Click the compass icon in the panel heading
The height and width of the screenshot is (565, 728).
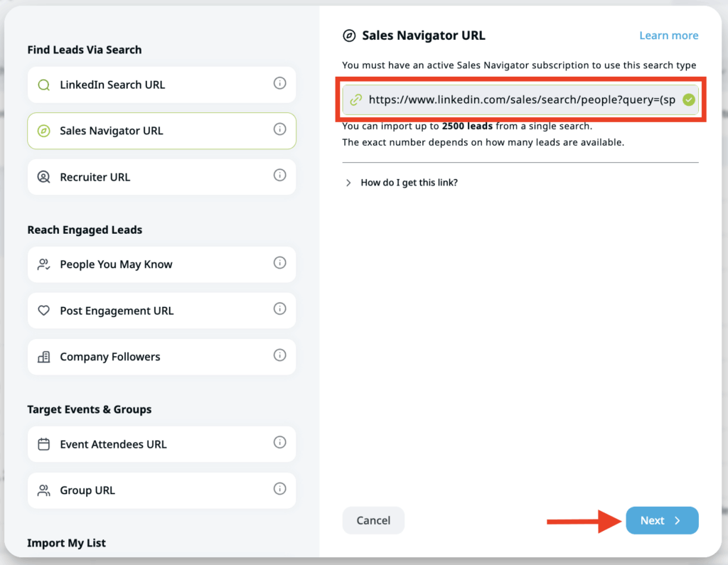(x=349, y=36)
